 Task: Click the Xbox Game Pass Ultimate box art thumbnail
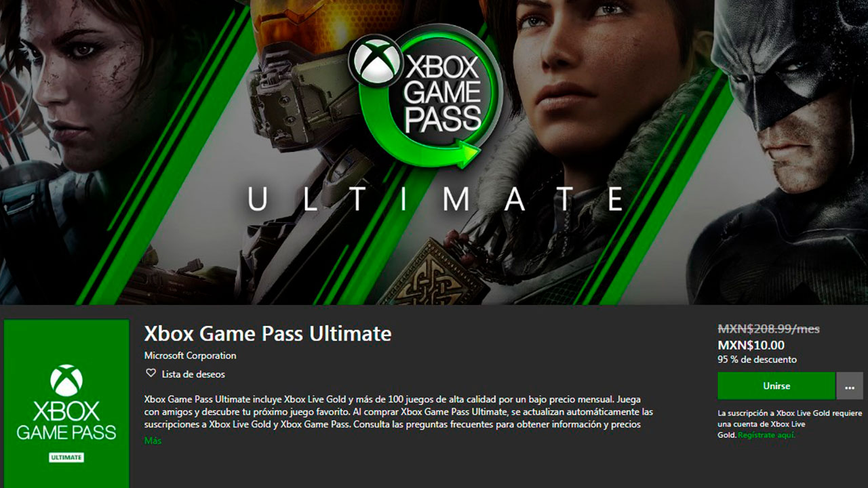tap(66, 404)
